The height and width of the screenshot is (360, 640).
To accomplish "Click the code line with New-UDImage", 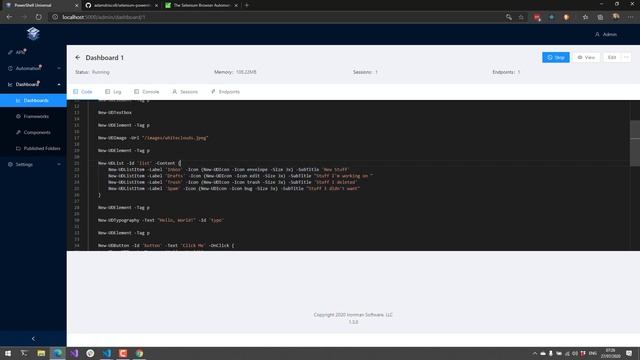I will pyautogui.click(x=153, y=138).
